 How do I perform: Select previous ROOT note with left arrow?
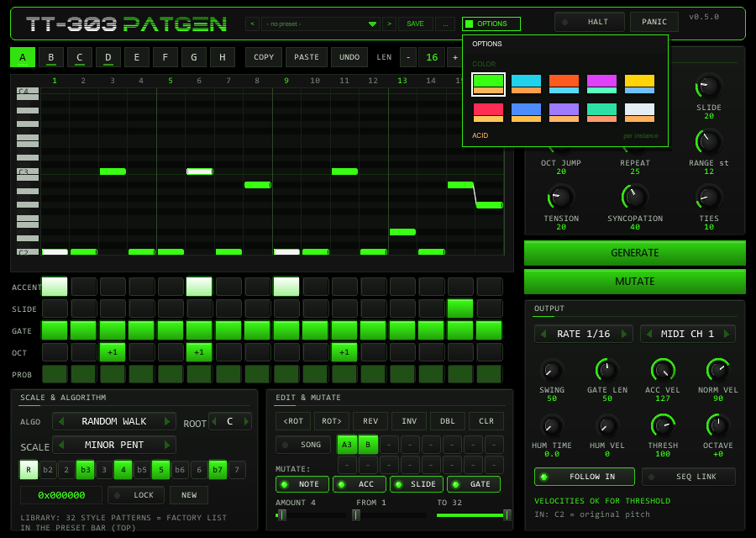[214, 422]
